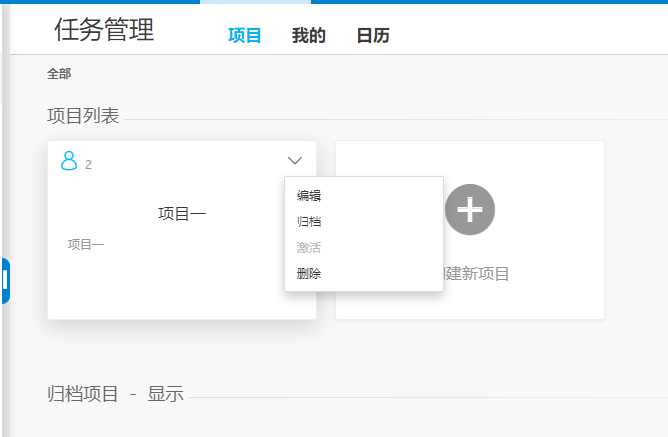Click the member count number 2

88,164
